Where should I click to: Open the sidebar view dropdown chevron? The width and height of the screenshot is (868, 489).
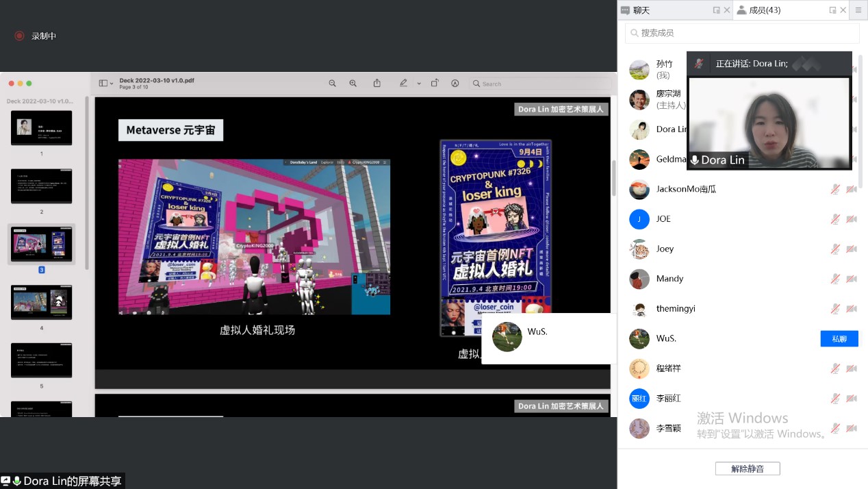click(112, 83)
